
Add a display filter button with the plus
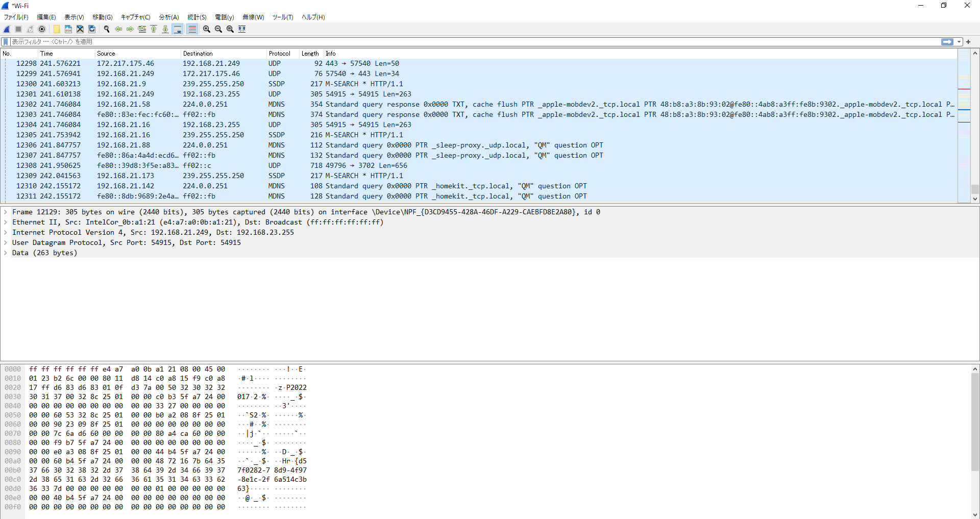[x=968, y=42]
